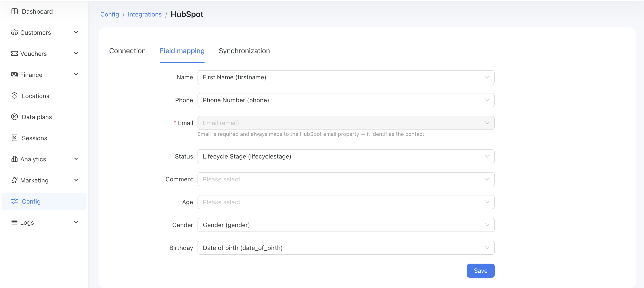Open the Phone field mapping dropdown
The image size is (644, 288).
(346, 100)
